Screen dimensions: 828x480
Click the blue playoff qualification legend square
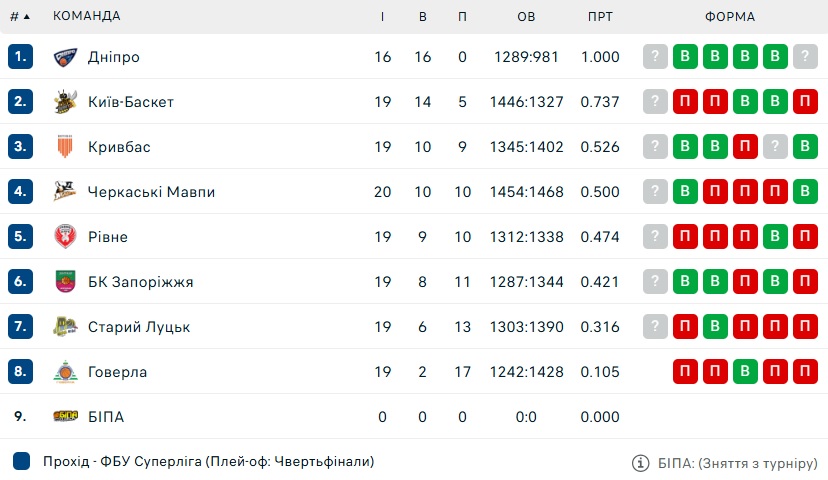pyautogui.click(x=21, y=461)
